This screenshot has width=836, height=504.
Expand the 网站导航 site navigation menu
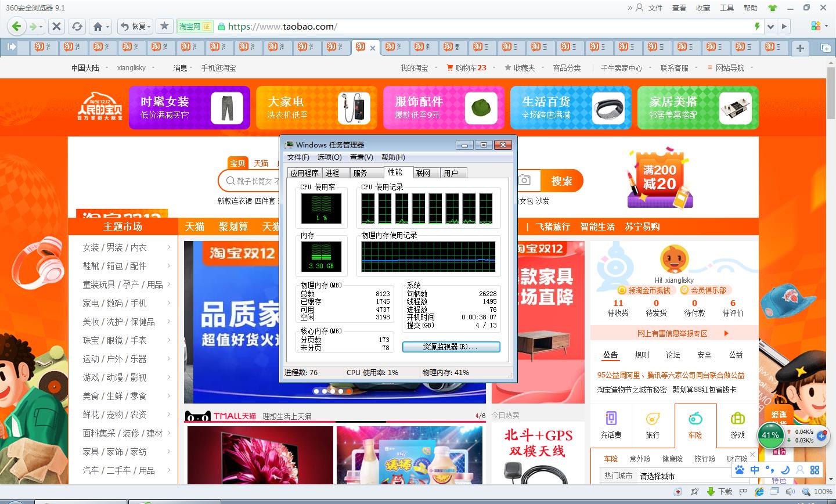click(x=730, y=68)
